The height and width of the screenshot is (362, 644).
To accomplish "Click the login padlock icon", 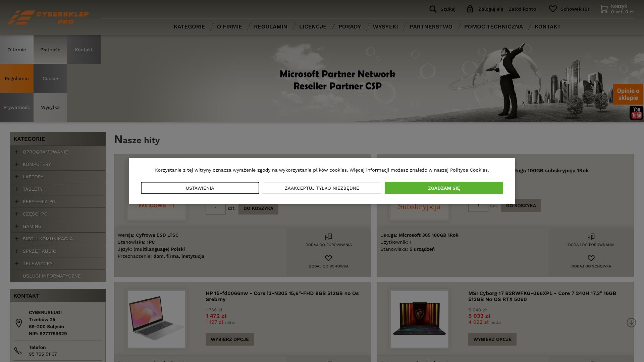I will coord(470,9).
